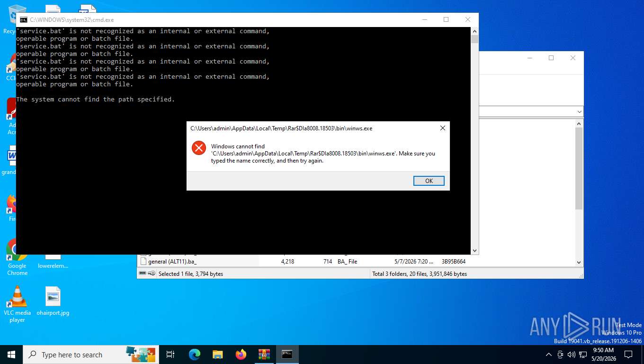644x364 pixels.
Task: Maximize the WinRAR window behind
Action: [551, 58]
